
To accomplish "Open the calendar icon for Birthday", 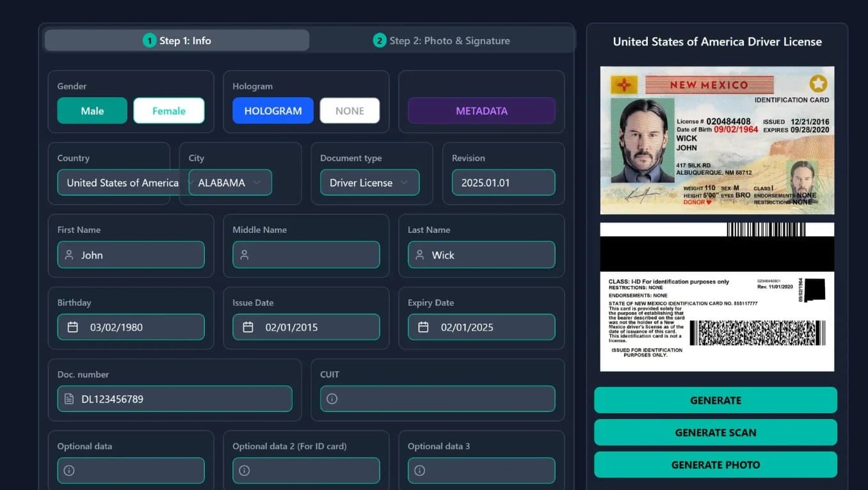I will tap(73, 327).
